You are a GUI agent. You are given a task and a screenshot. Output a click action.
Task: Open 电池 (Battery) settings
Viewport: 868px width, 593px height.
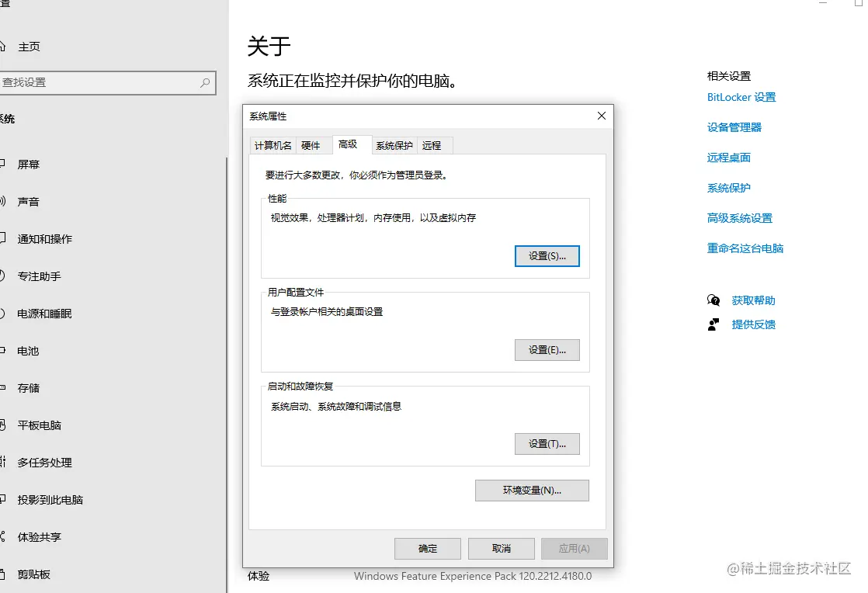28,350
